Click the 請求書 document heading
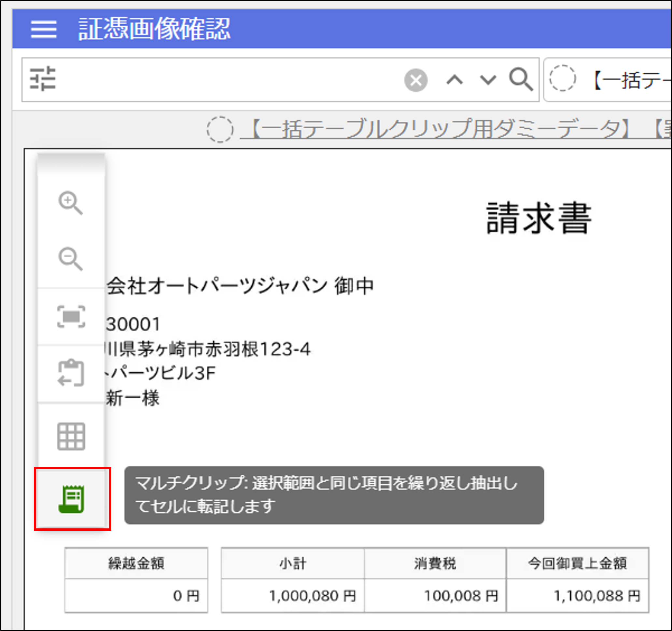Screen dimensions: 672x631 click(539, 219)
